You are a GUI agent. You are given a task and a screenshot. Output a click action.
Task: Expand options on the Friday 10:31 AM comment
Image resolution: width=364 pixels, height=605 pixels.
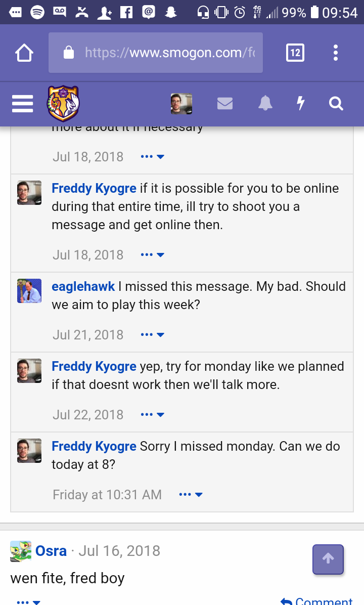[x=191, y=494]
